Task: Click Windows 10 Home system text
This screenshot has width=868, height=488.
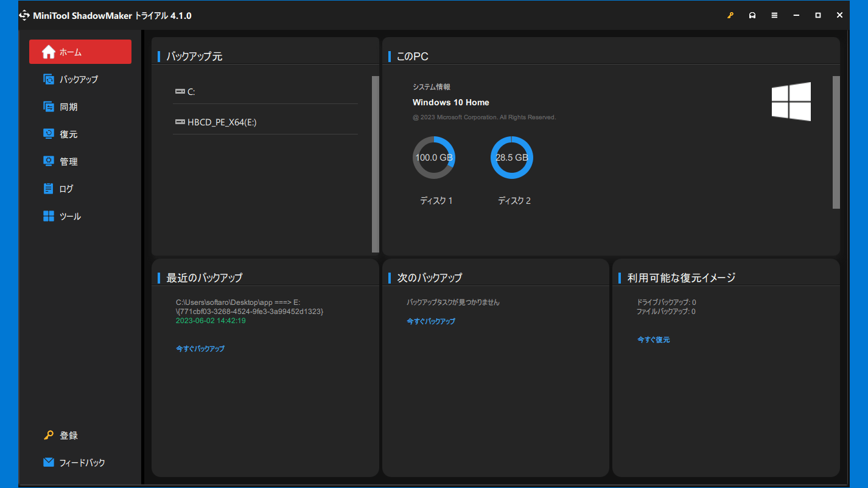Action: coord(451,102)
